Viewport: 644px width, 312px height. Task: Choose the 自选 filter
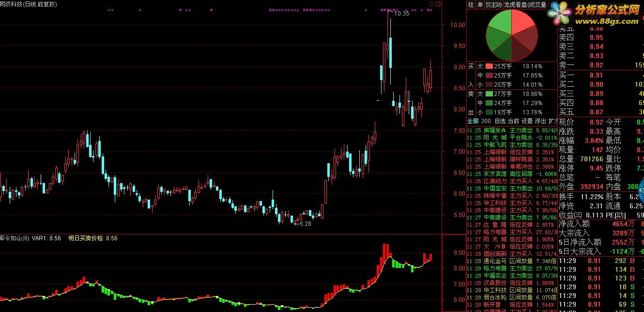(x=500, y=121)
